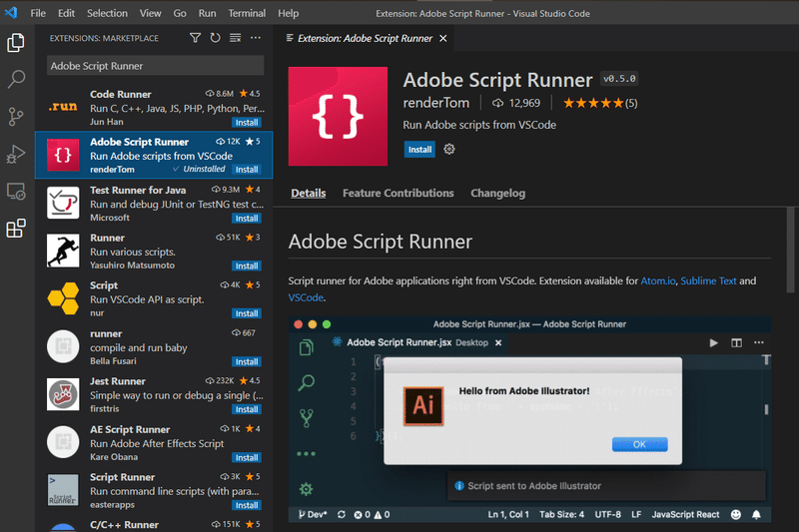Image resolution: width=799 pixels, height=532 pixels.
Task: Select Test Runner for Java extension
Action: (x=154, y=204)
